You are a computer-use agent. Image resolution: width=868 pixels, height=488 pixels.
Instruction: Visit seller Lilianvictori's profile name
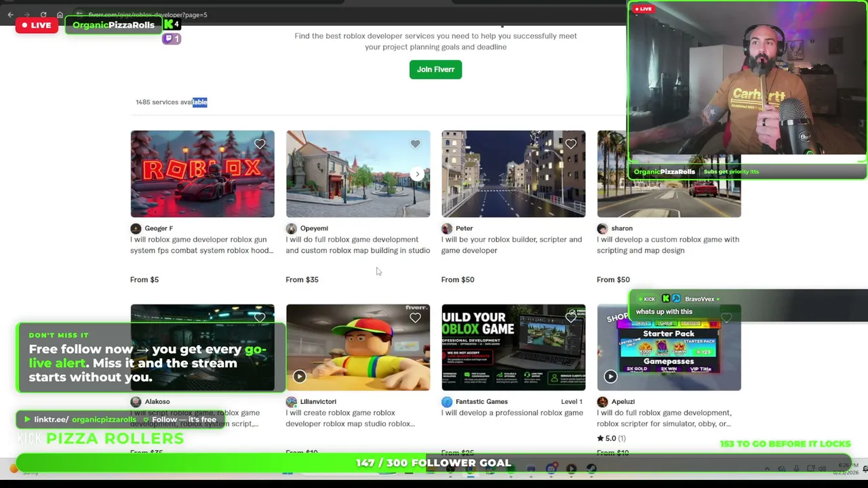318,402
